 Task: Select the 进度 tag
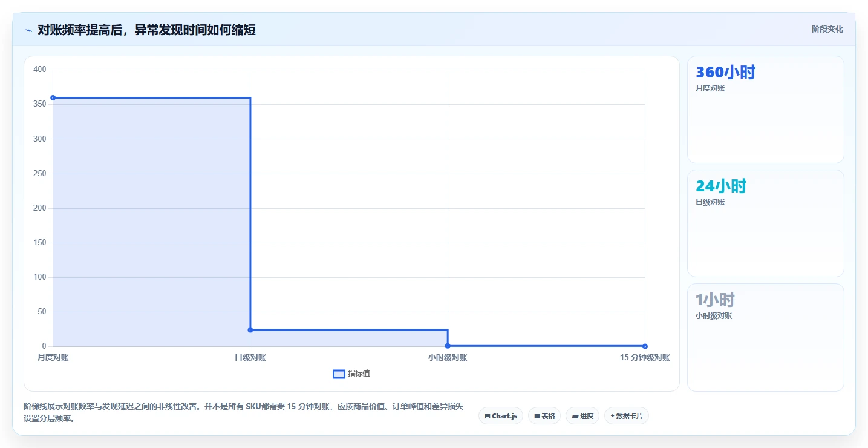point(582,416)
